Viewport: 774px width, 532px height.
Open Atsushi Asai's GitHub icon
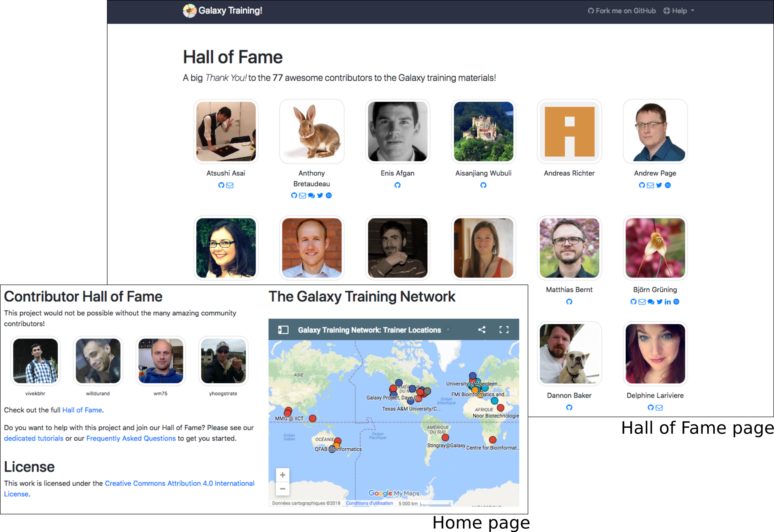point(221,185)
